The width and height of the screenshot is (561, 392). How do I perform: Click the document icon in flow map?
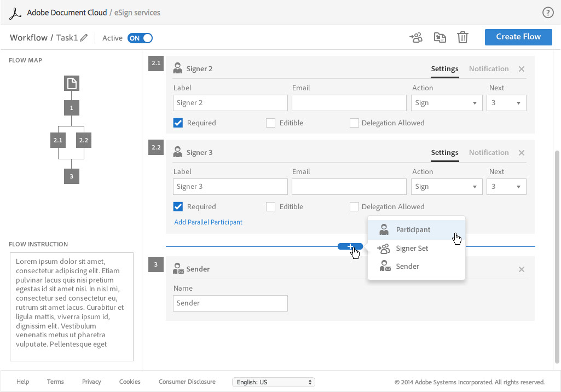(72, 83)
